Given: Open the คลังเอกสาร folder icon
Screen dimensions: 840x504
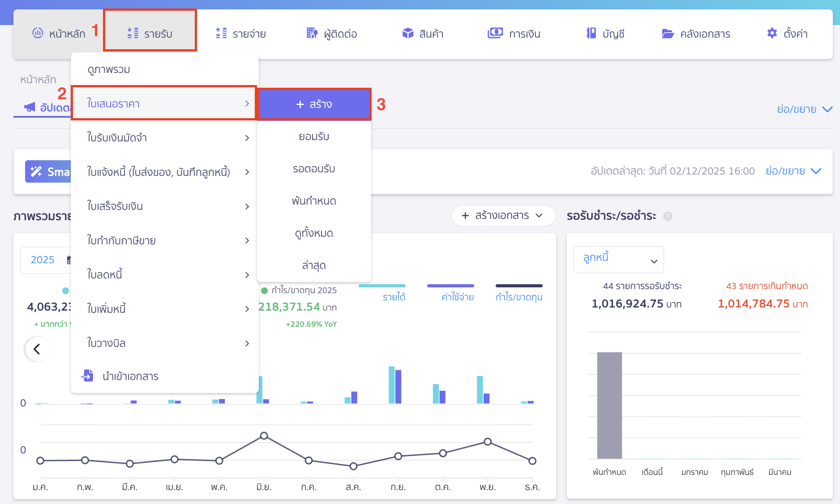Looking at the screenshot, I should point(668,34).
